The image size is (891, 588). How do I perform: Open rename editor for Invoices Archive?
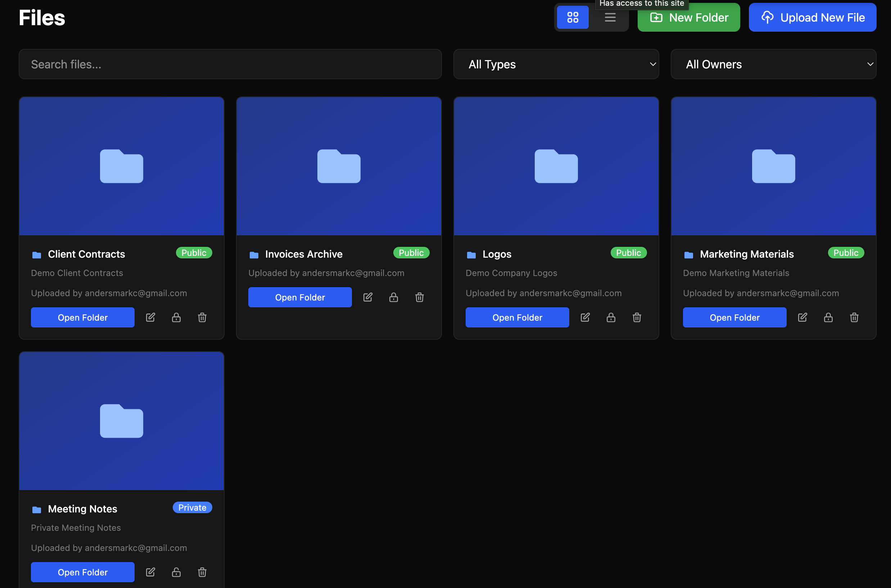click(367, 297)
